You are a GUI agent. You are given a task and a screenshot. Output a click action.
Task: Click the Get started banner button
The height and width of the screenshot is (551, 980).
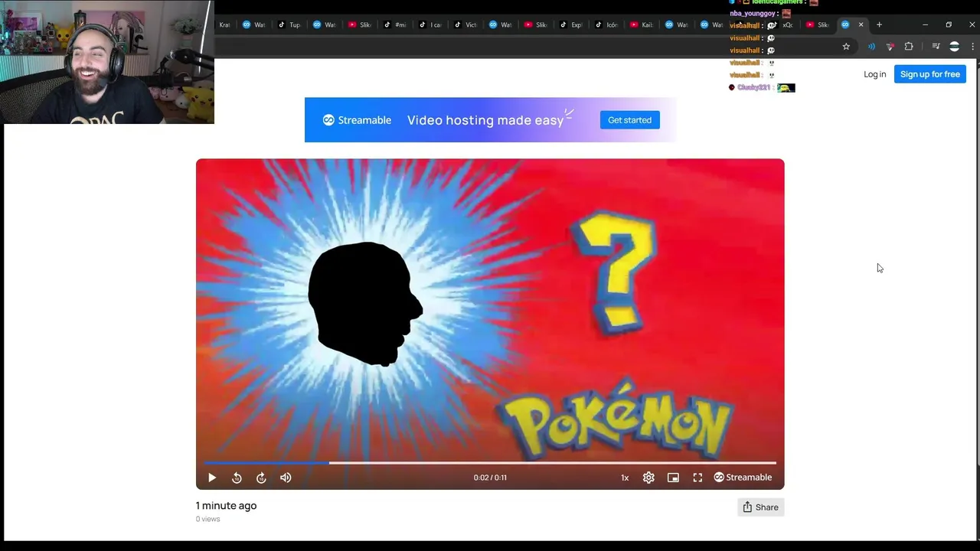629,120
